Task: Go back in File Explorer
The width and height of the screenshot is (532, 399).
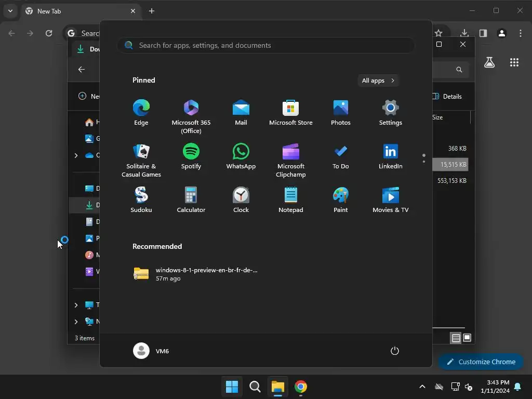Action: [82, 70]
